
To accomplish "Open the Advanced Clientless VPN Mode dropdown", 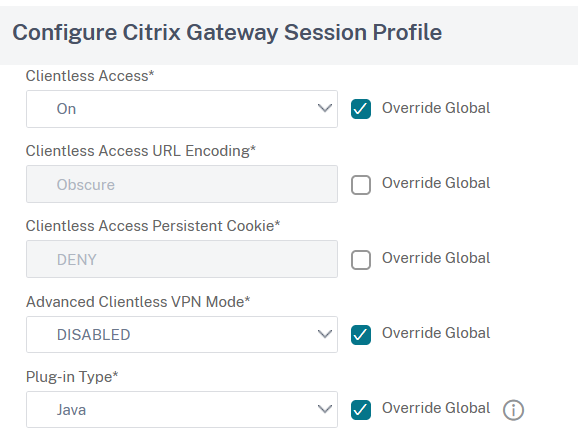I will click(x=182, y=334).
